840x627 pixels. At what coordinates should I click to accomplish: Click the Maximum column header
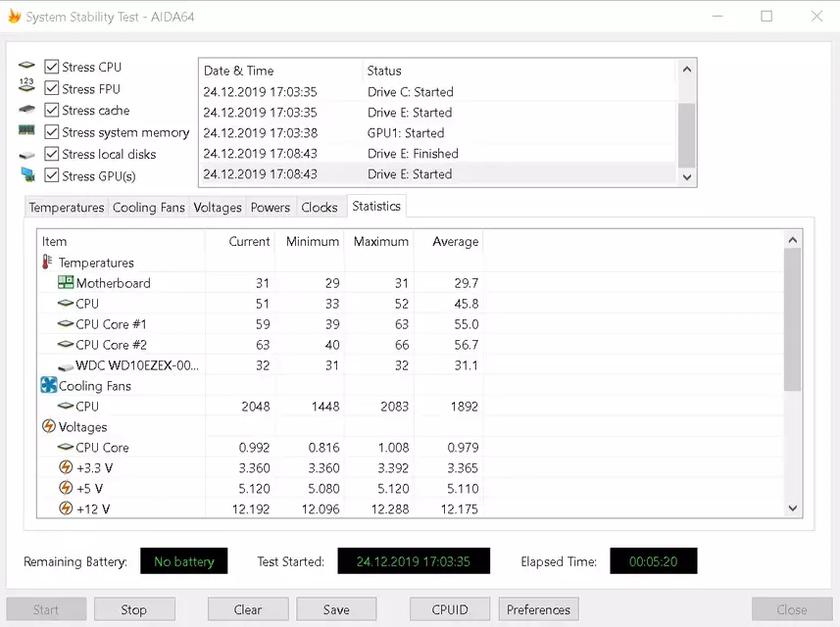379,241
